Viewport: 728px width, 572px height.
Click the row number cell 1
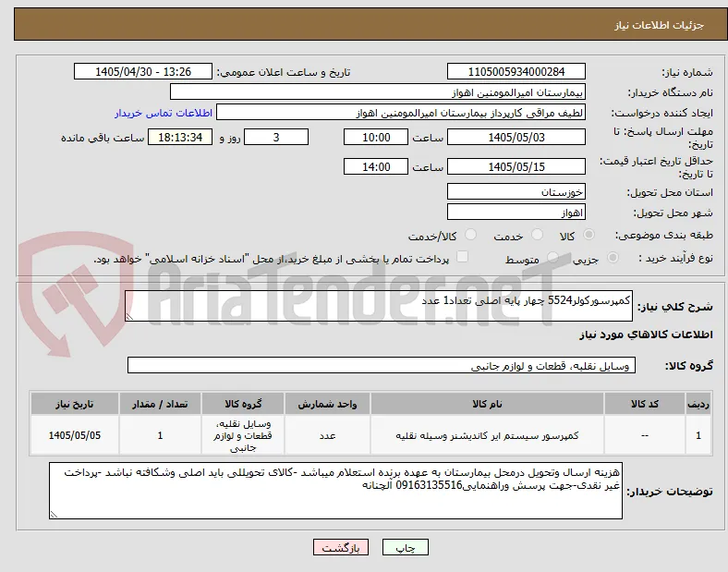coord(698,435)
